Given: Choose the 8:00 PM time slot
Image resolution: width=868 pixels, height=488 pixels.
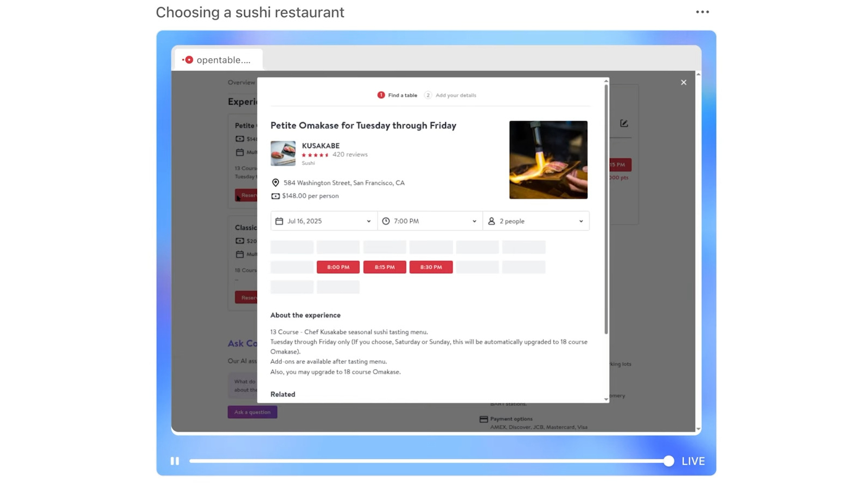Looking at the screenshot, I should tap(338, 267).
